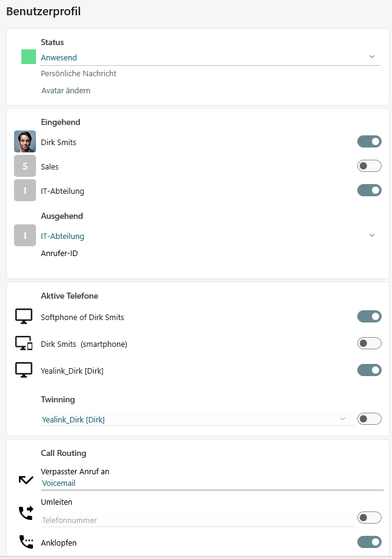The height and width of the screenshot is (559, 392).
Task: Click the Anklopfen call waiting icon
Action: pyautogui.click(x=25, y=542)
